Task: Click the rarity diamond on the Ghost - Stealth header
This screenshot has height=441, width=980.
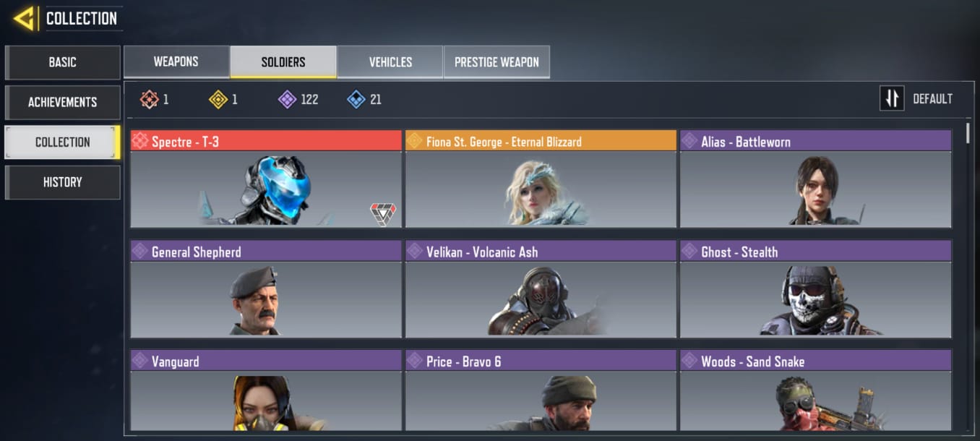Action: click(689, 251)
